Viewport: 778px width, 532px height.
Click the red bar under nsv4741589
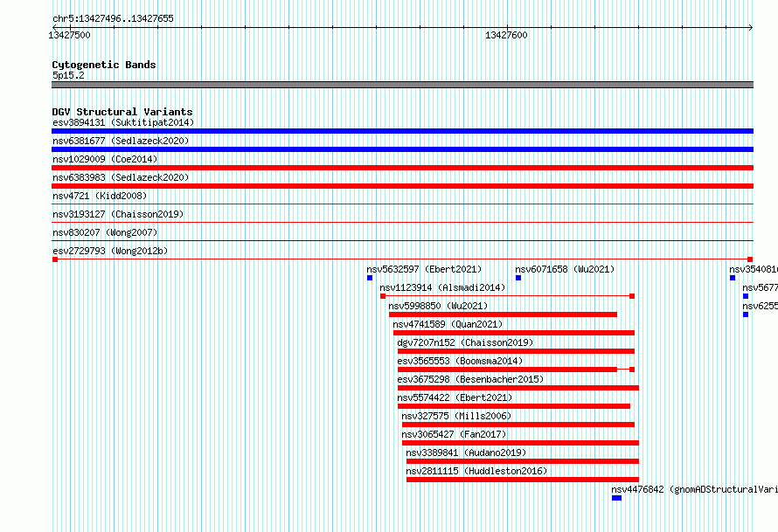click(514, 333)
